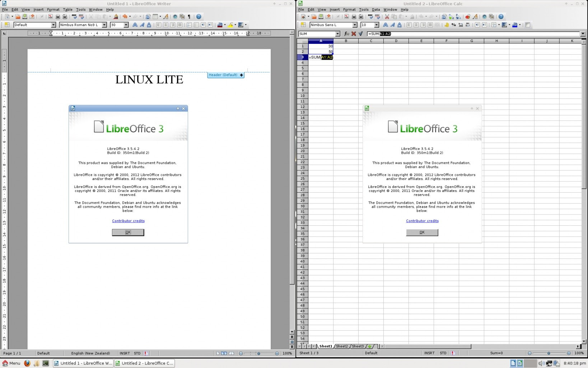Switch to Untitled 2 - LibreOffice Calc taskbar entry
Screen dimensions: 588x368
point(144,363)
